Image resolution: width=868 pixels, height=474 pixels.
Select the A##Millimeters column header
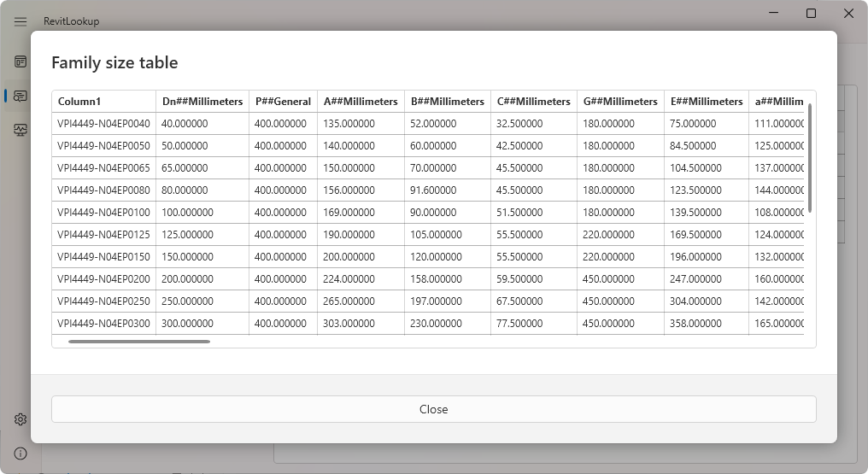[361, 102]
